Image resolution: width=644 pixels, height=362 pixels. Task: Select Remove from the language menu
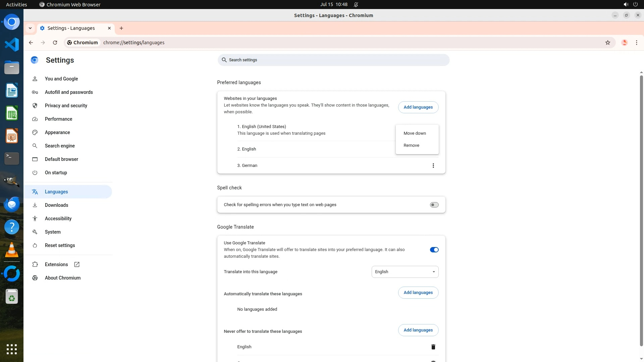pyautogui.click(x=411, y=145)
